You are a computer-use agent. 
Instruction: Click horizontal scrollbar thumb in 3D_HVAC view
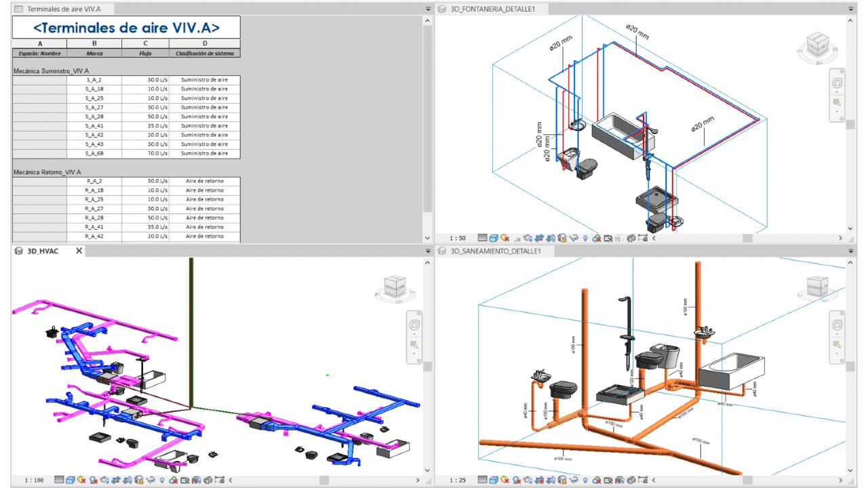(x=325, y=480)
